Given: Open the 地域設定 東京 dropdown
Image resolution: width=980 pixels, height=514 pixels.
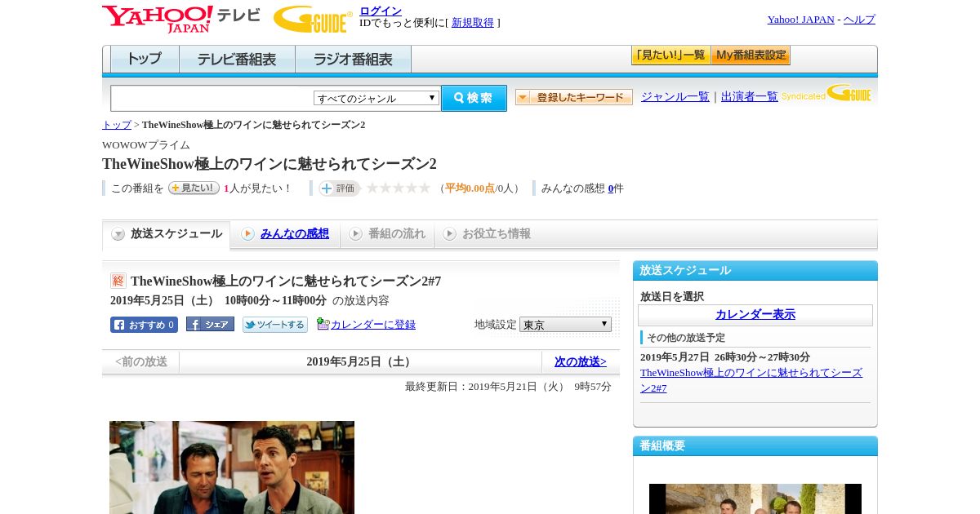Looking at the screenshot, I should [565, 325].
